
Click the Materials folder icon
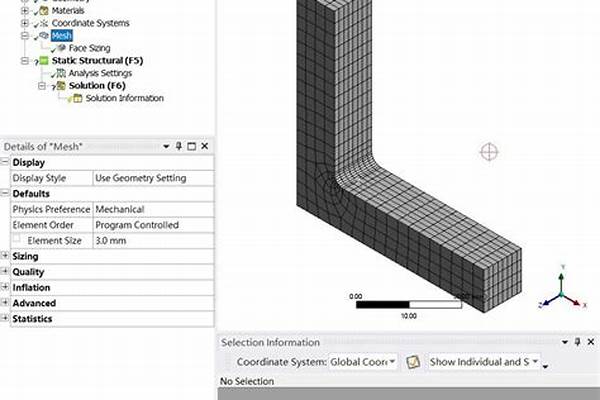[x=41, y=10]
